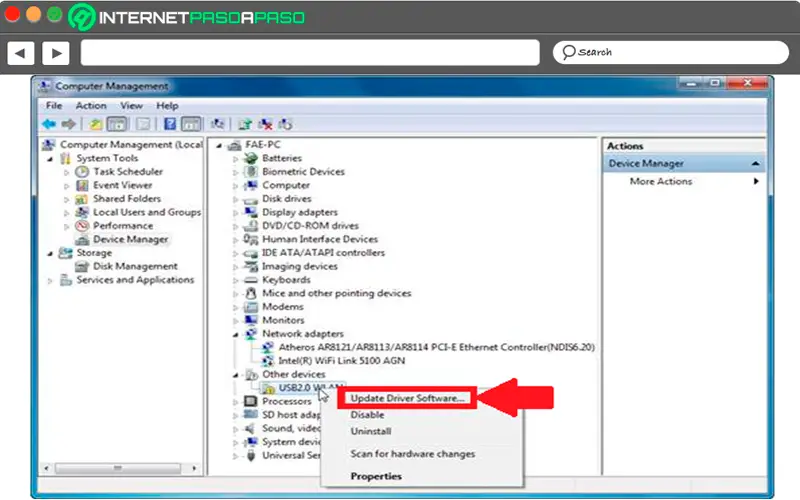Select the Disk drives category

287,198
